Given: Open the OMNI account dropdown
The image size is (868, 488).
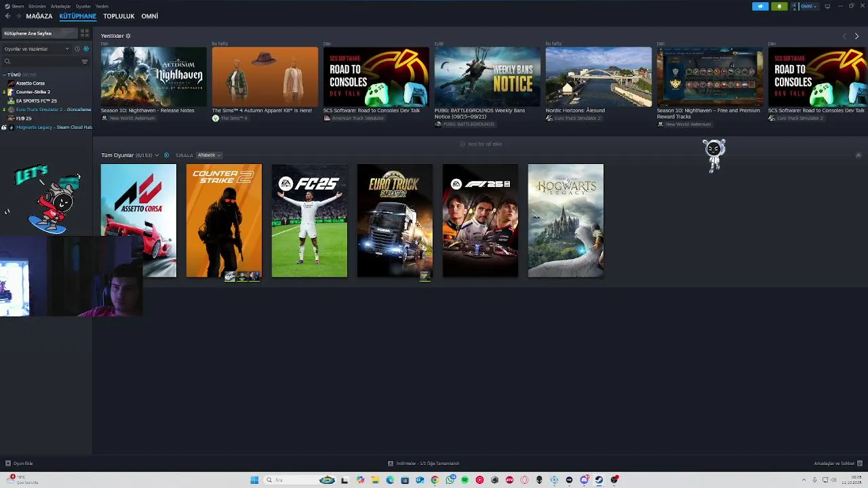Looking at the screenshot, I should [805, 6].
